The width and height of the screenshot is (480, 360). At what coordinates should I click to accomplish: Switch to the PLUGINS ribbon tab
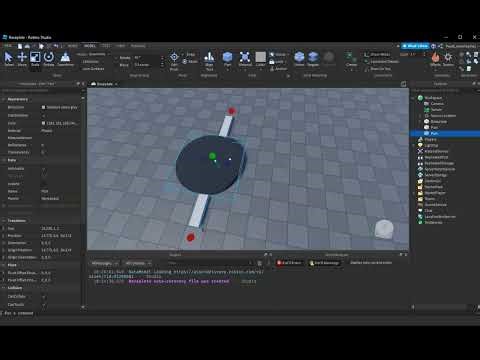coord(138,46)
